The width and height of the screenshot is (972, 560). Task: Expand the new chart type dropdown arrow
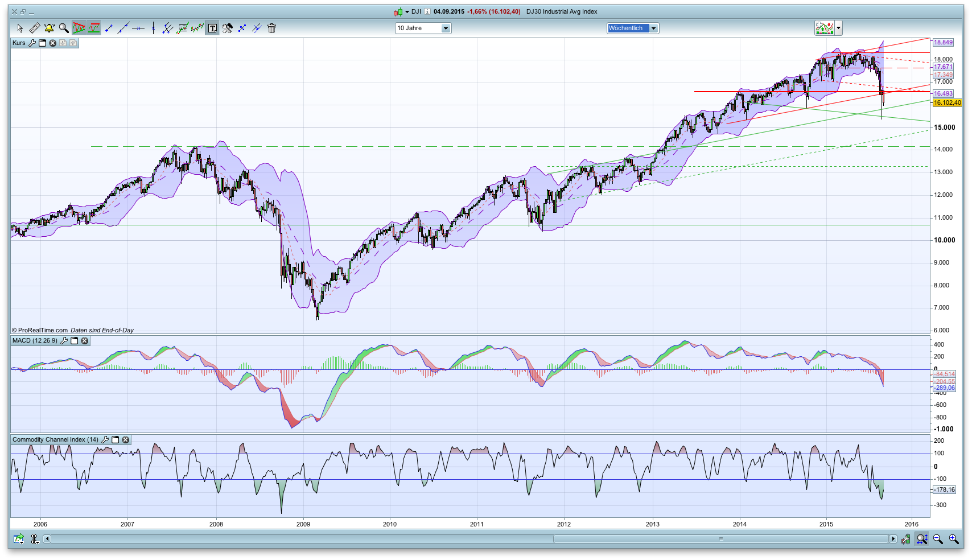(838, 28)
